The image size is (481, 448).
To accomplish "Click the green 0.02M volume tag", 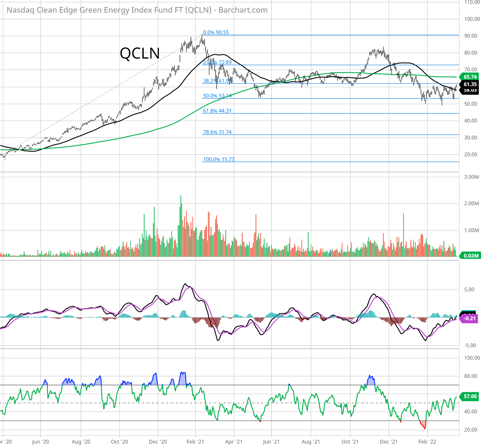I will pos(471,255).
